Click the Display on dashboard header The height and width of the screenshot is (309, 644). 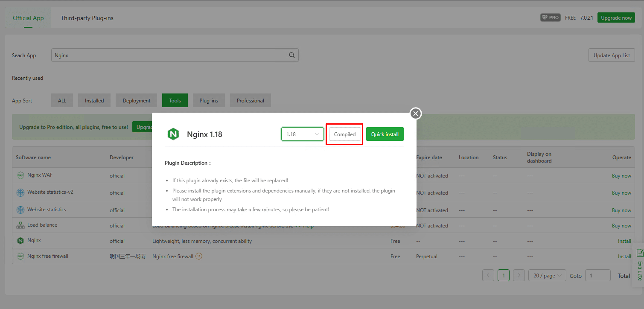click(x=539, y=157)
